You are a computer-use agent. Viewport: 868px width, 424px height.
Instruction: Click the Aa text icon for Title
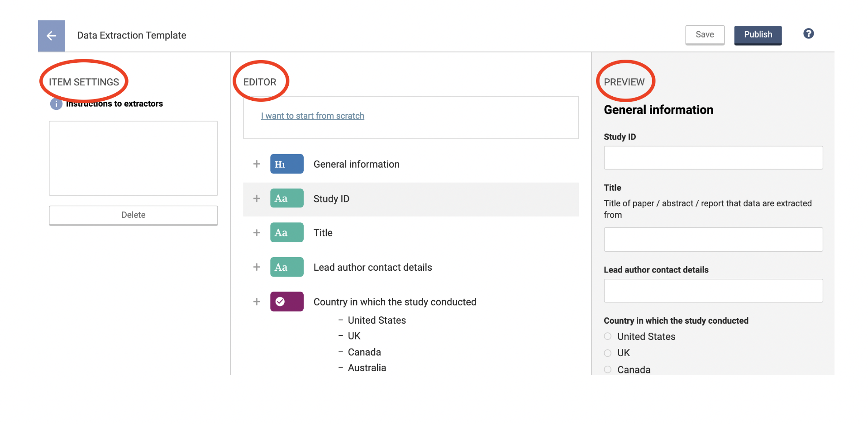[286, 233]
